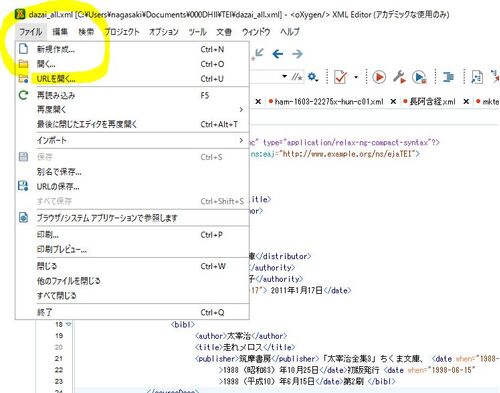This screenshot has height=393, width=500.
Task: Choose すべて閉じる
Action: [x=132, y=295]
